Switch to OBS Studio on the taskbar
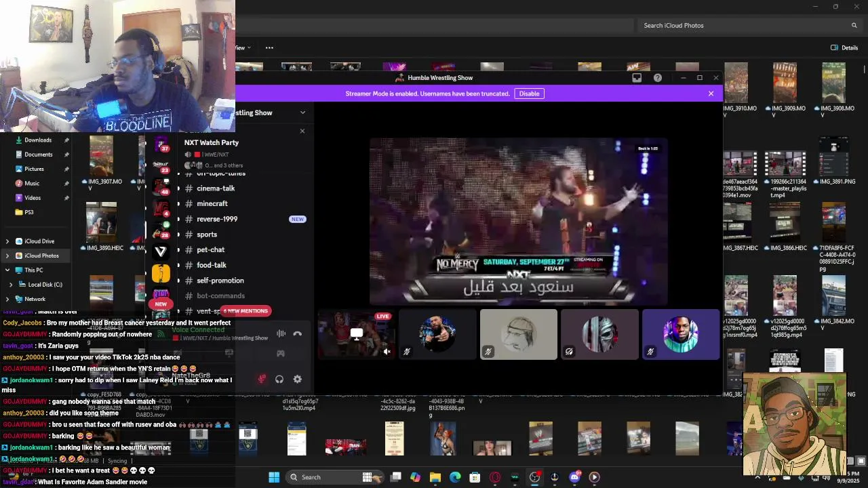 (x=535, y=477)
